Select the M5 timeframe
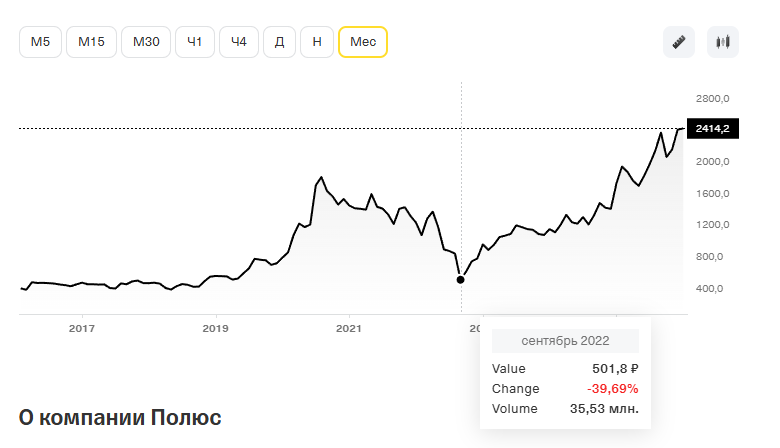780x448 pixels. 40,42
